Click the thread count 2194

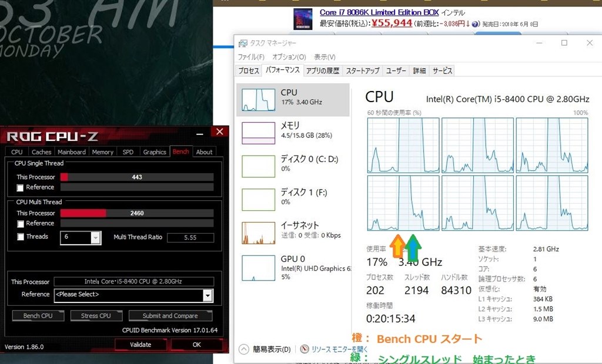417,291
